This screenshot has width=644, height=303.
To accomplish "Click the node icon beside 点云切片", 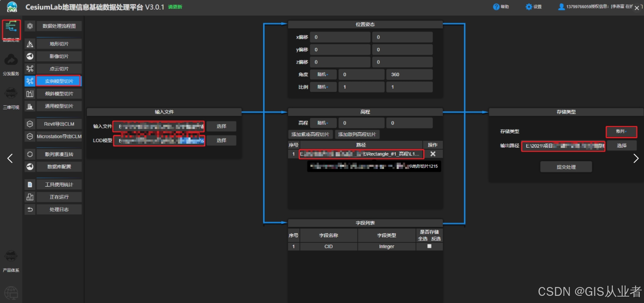I will click(30, 69).
